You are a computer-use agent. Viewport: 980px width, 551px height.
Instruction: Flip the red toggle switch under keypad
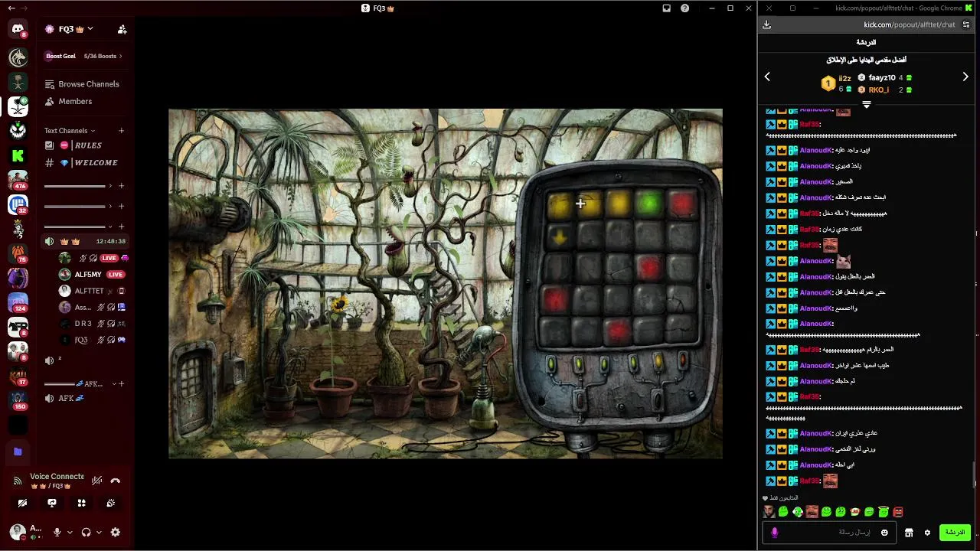pos(682,360)
